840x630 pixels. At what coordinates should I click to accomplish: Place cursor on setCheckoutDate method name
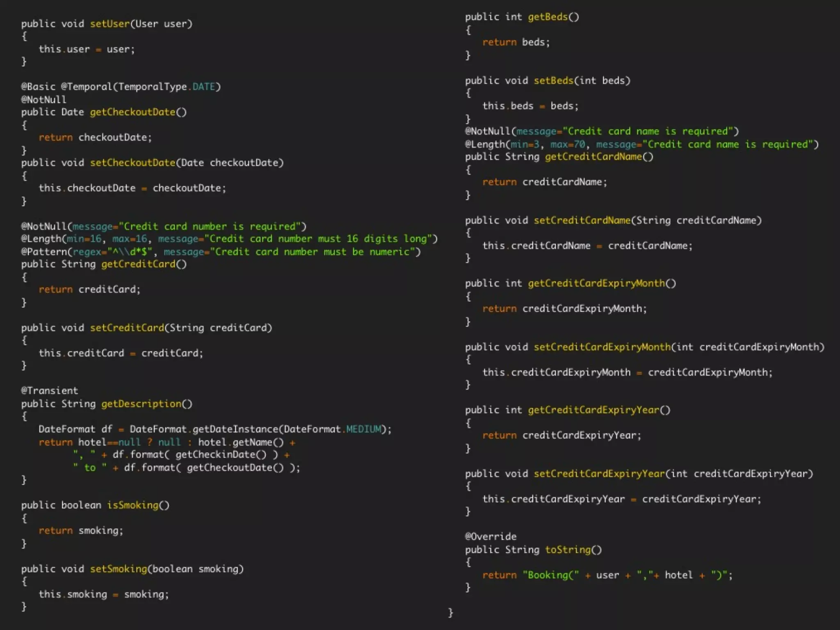[x=132, y=163]
